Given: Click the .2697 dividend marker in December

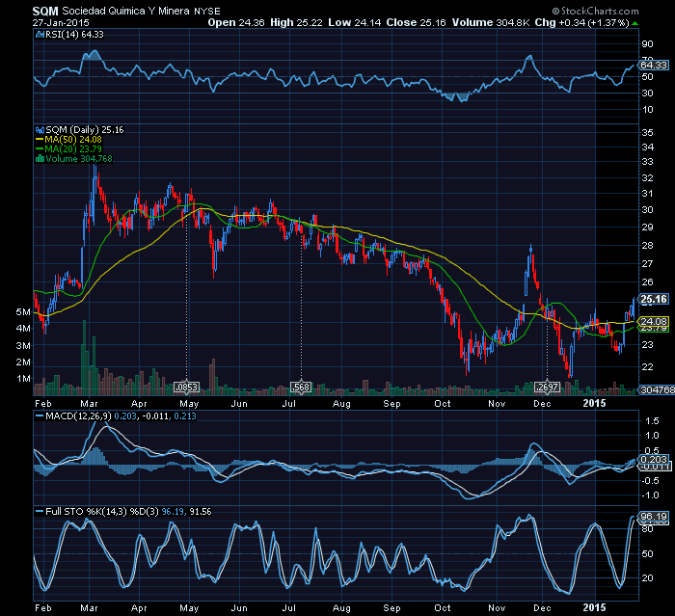Looking at the screenshot, I should [547, 387].
